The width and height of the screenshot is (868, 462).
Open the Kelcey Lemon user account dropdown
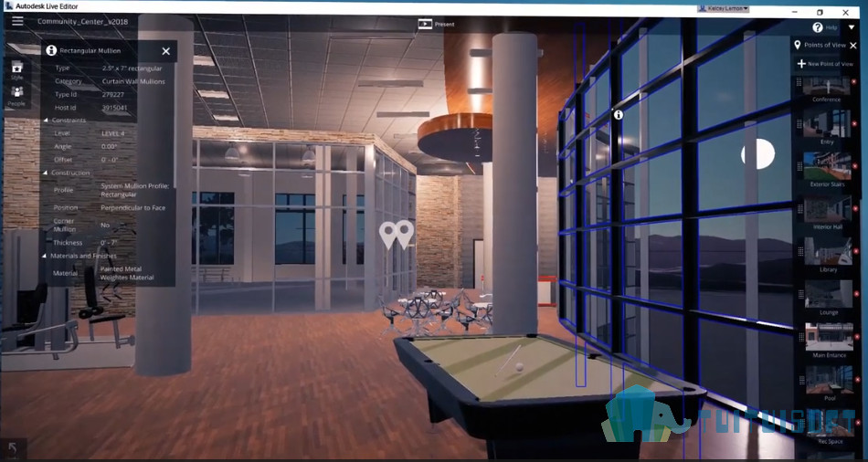pyautogui.click(x=724, y=8)
